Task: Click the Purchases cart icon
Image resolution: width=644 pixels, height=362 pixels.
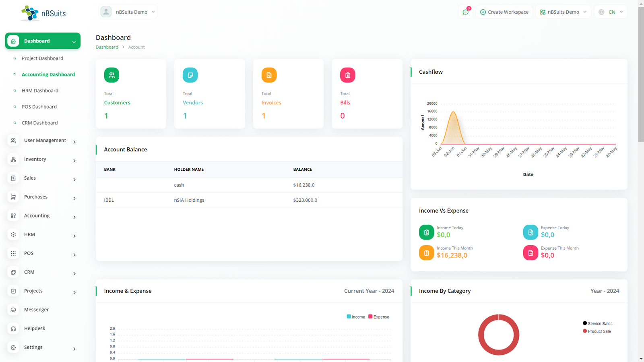Action: (x=13, y=197)
